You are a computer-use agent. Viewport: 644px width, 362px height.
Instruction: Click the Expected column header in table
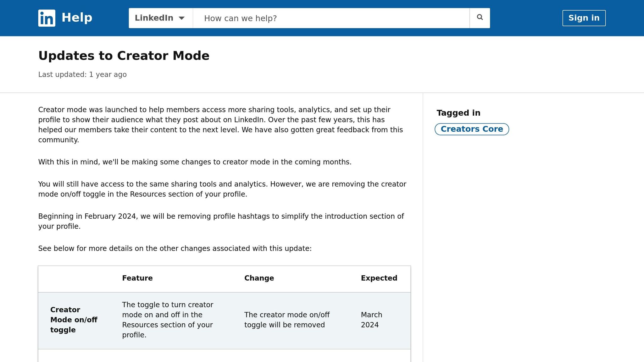coord(379,278)
